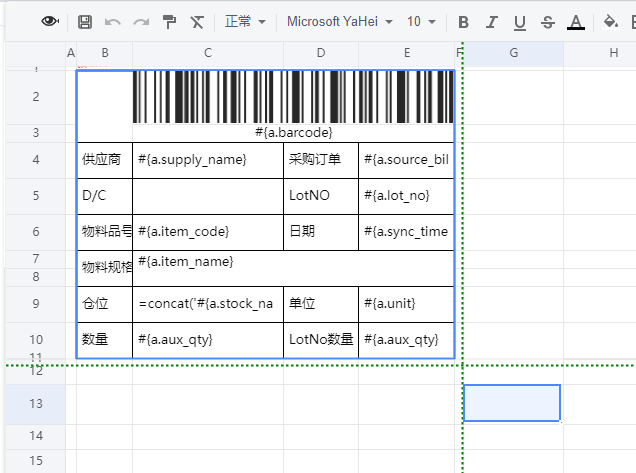Image resolution: width=636 pixels, height=473 pixels.
Task: Select column header B
Action: pos(105,53)
